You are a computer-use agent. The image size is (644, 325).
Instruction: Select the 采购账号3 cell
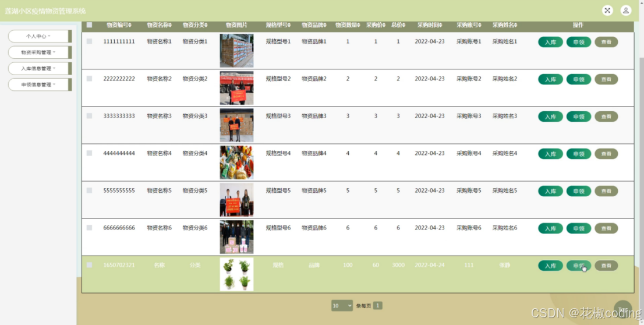pyautogui.click(x=469, y=116)
